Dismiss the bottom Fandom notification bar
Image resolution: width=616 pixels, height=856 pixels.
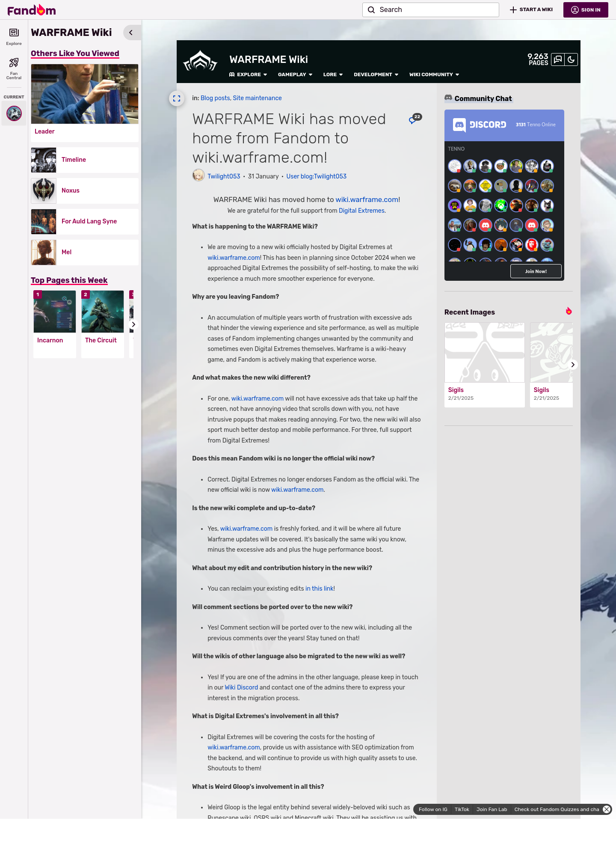point(607,809)
